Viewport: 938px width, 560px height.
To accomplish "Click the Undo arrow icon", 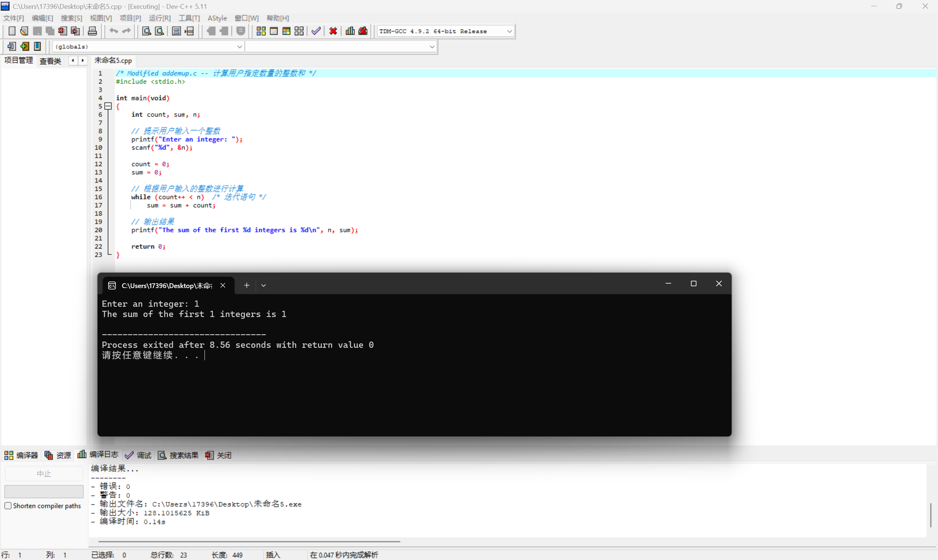I will pos(114,31).
